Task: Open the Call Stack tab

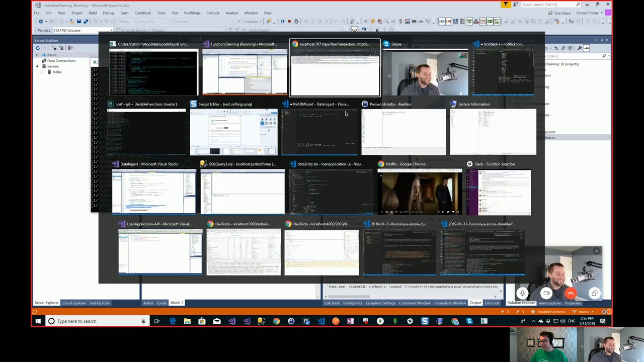Action: pos(332,303)
